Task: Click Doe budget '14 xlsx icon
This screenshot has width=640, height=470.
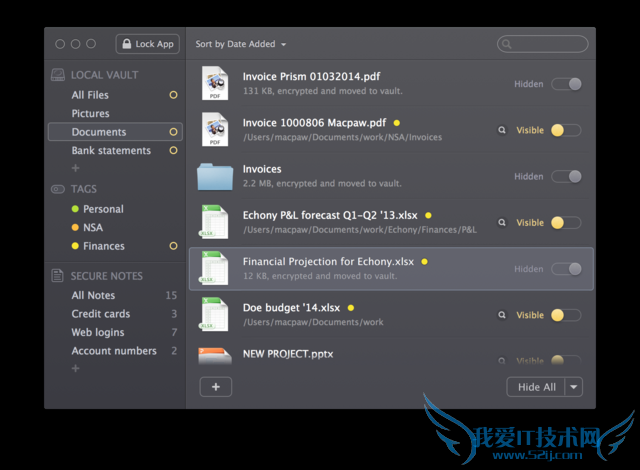Action: (x=214, y=314)
